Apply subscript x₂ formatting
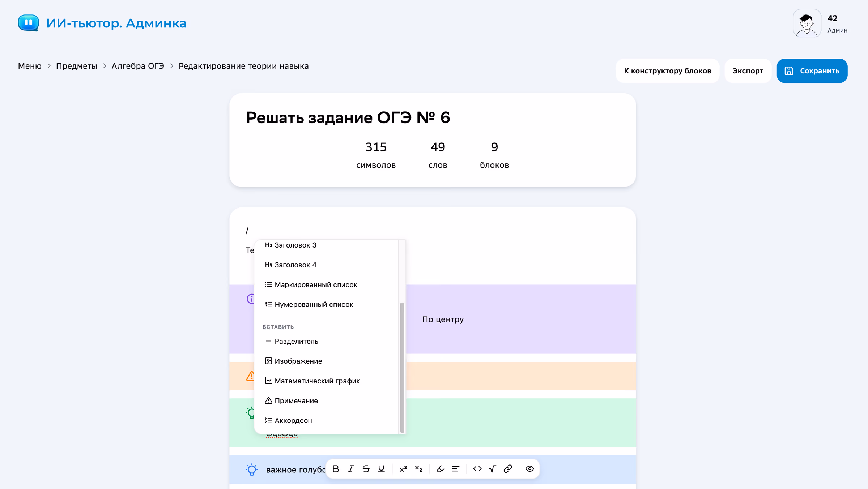Viewport: 868px width, 489px height. (x=418, y=469)
